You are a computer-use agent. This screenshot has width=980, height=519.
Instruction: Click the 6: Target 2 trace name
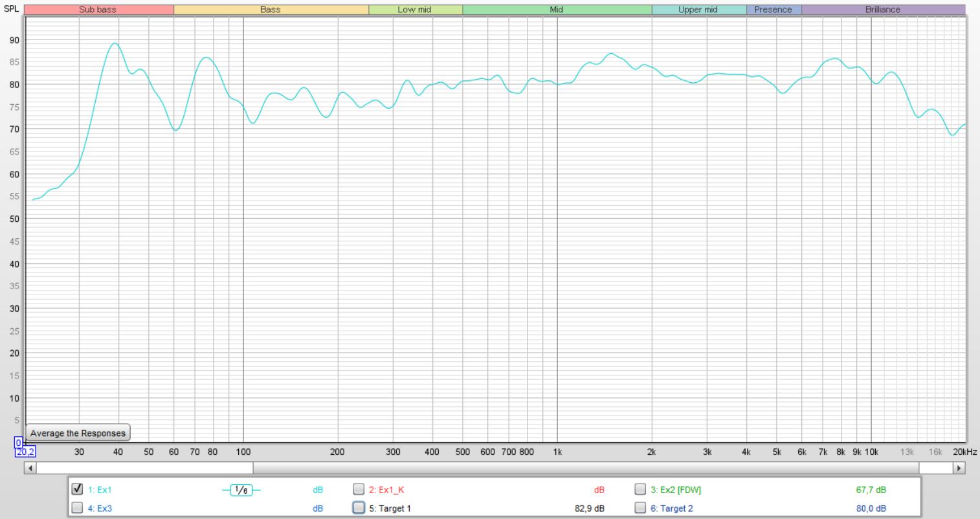(671, 509)
